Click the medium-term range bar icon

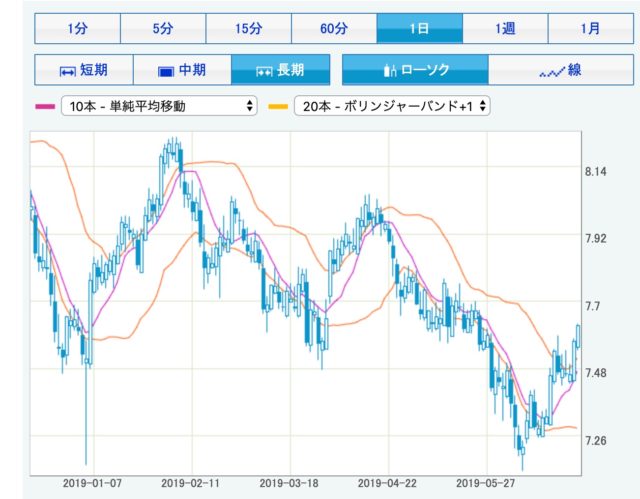coord(167,71)
